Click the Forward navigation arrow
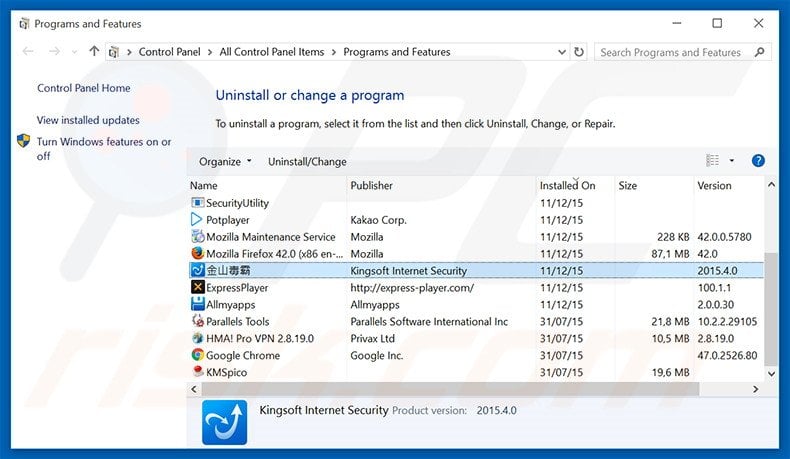 coord(54,51)
